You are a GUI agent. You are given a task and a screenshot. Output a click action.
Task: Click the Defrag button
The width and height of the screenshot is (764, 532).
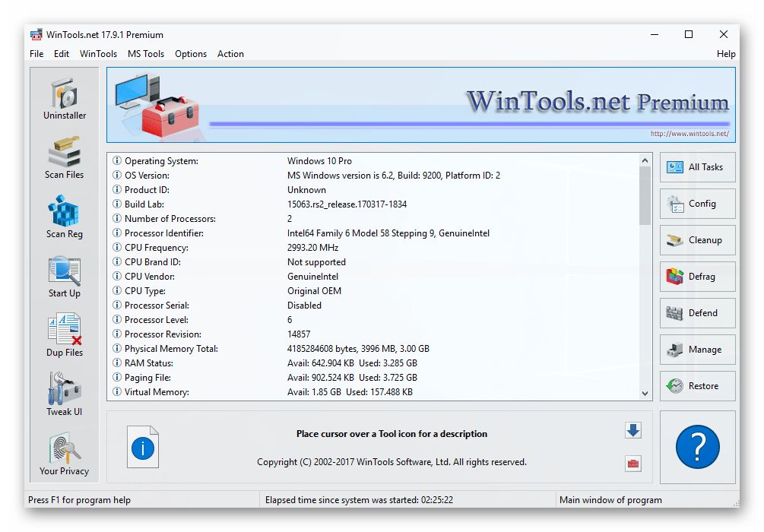tap(697, 277)
